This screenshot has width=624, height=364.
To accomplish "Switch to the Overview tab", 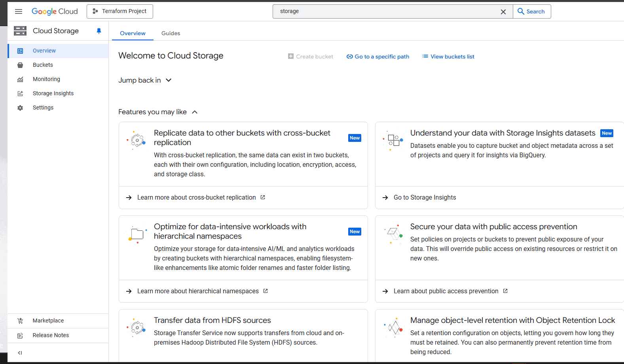I will click(x=133, y=33).
